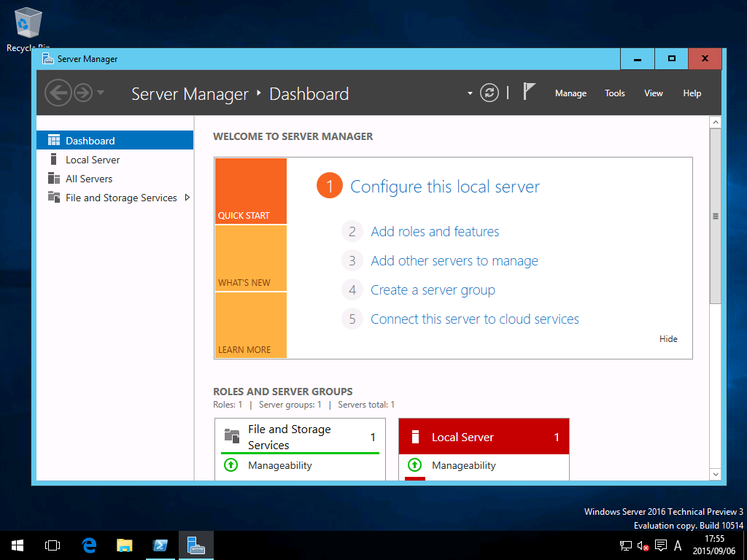Click Connect this server to cloud services
This screenshot has width=747, height=560.
(474, 319)
